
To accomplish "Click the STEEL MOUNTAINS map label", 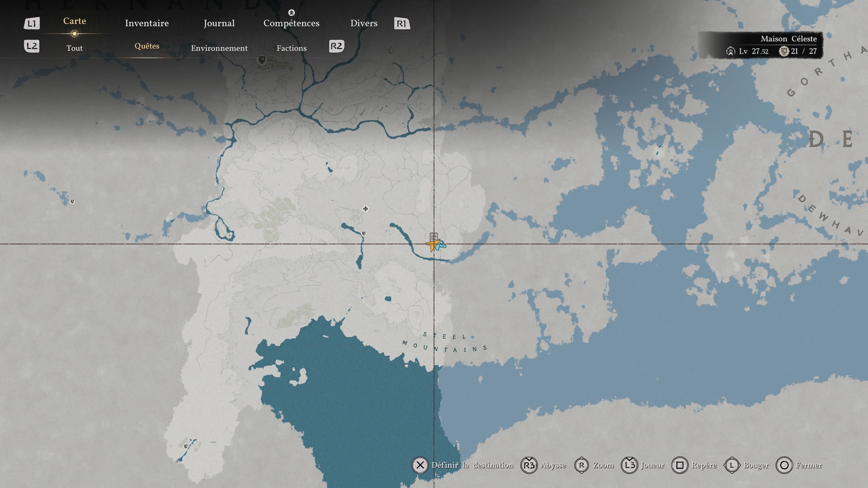I will tap(444, 342).
